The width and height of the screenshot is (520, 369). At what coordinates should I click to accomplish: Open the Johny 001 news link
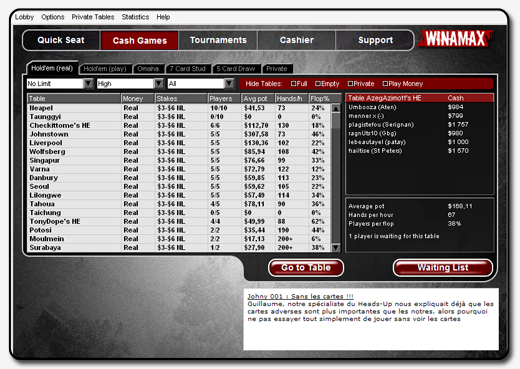tap(300, 296)
